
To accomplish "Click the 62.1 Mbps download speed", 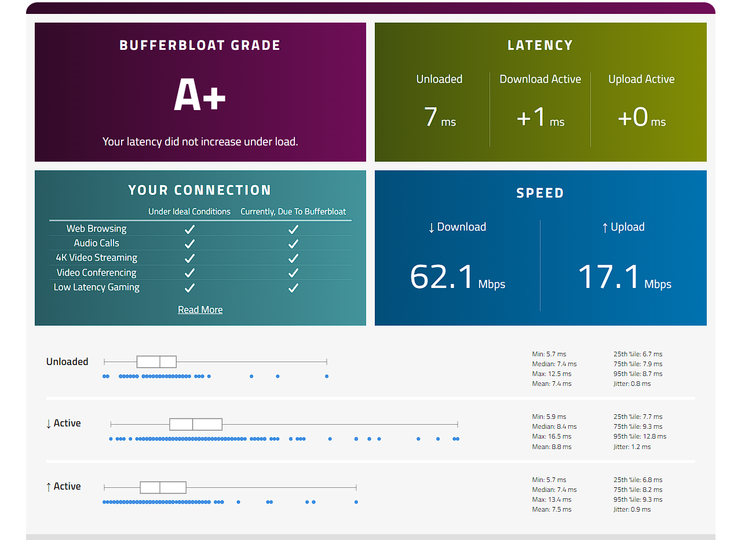I will click(x=458, y=277).
